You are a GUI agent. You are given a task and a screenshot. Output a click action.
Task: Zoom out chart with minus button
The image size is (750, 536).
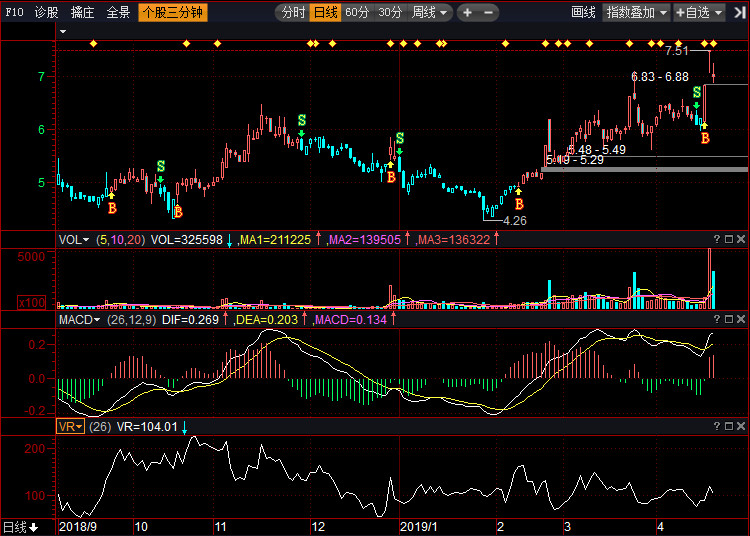pyautogui.click(x=488, y=12)
